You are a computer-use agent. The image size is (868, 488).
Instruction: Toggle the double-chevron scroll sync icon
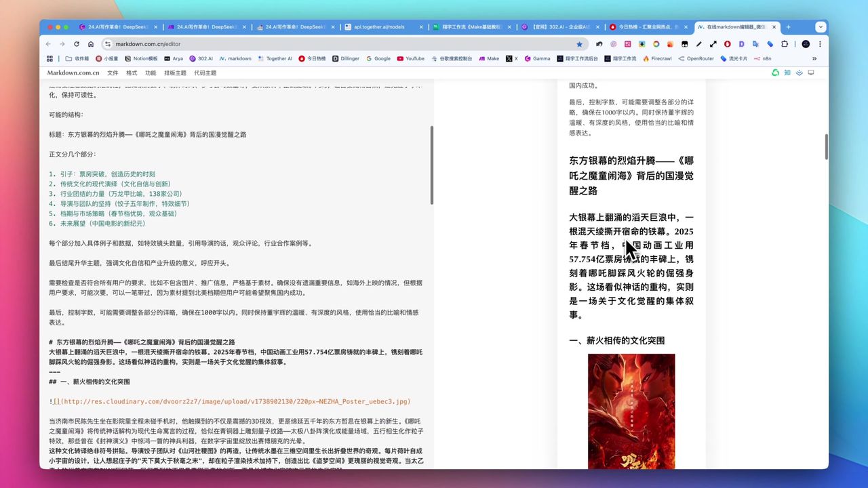pos(799,73)
